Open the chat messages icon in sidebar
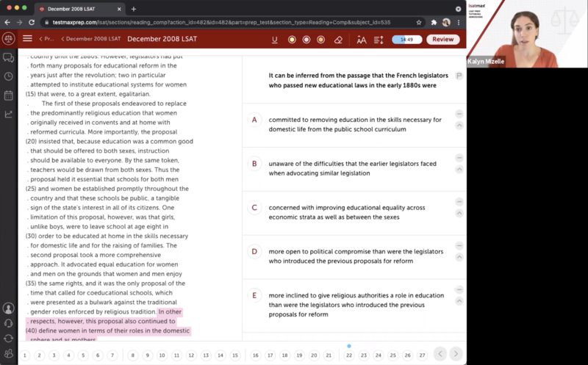 9,57
